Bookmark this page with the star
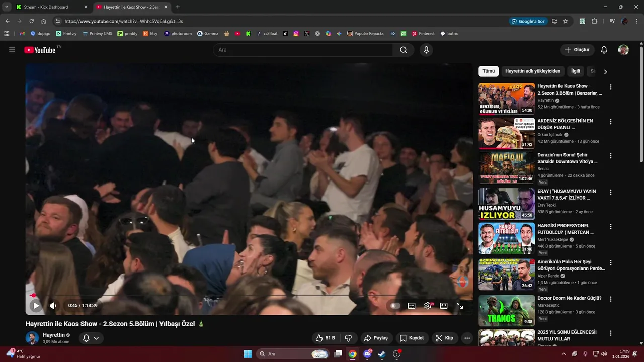644x362 pixels. pyautogui.click(x=566, y=21)
